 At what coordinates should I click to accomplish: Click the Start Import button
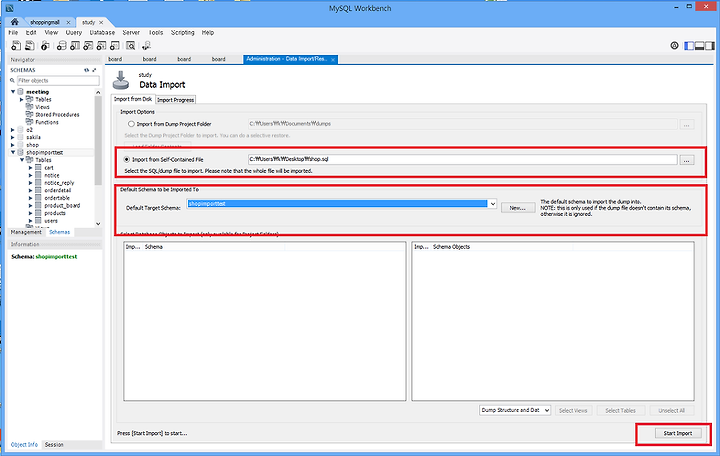point(677,433)
